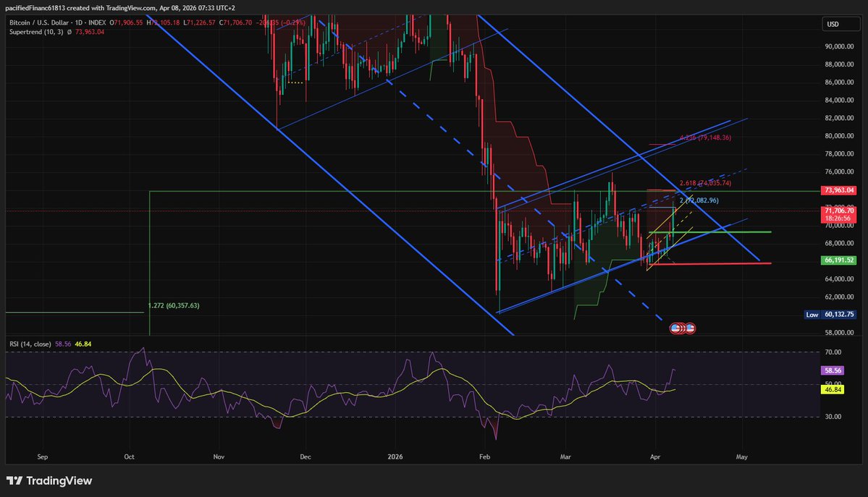Viewport: 868px width, 497px height.
Task: Click the Sep label on time axis
Action: [43, 456]
